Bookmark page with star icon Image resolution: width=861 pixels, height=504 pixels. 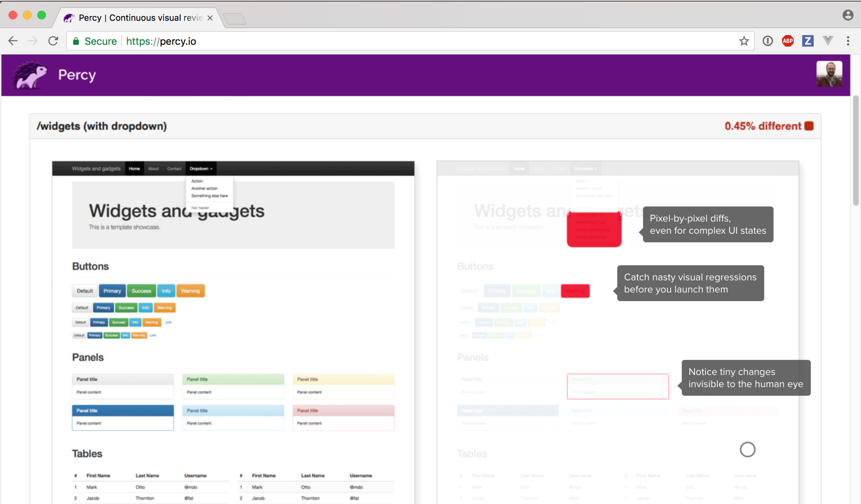(x=744, y=41)
